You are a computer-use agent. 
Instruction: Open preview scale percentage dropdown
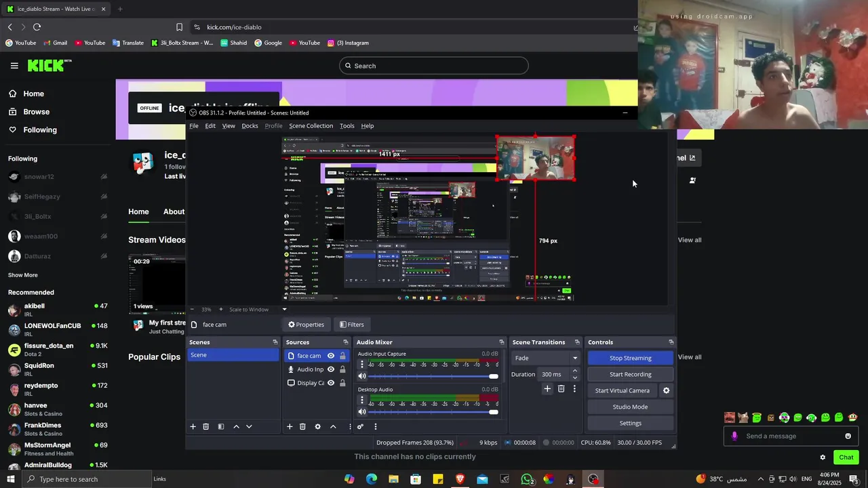tap(284, 309)
